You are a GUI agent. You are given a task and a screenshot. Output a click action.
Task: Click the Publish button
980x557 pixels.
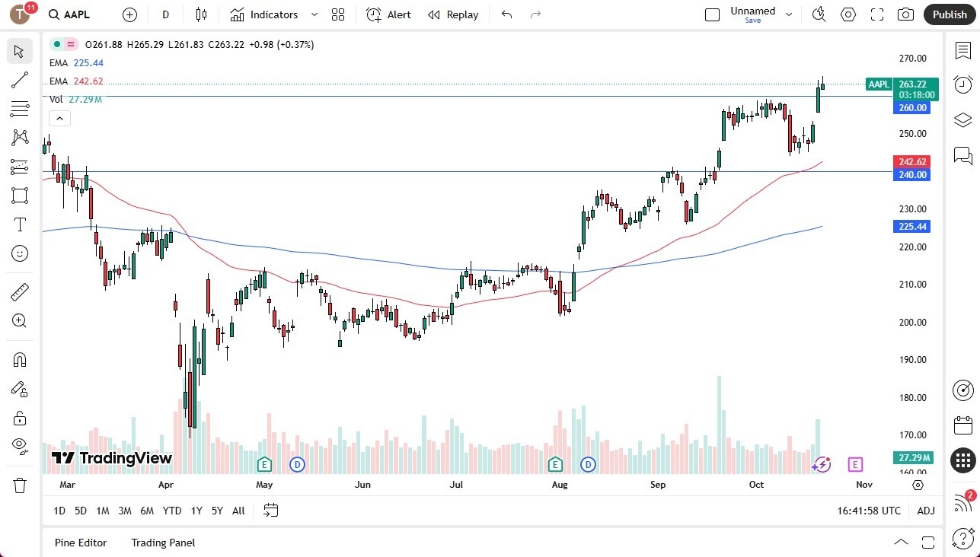click(x=949, y=14)
